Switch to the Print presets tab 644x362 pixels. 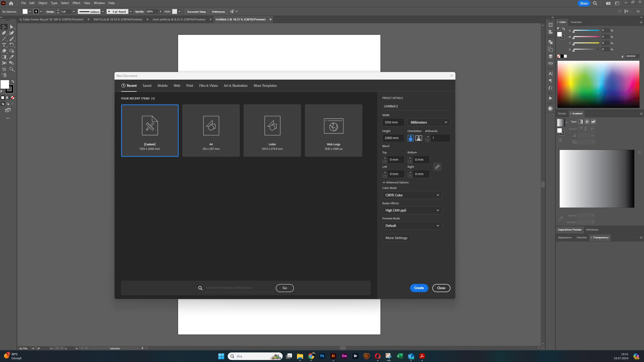(x=190, y=86)
